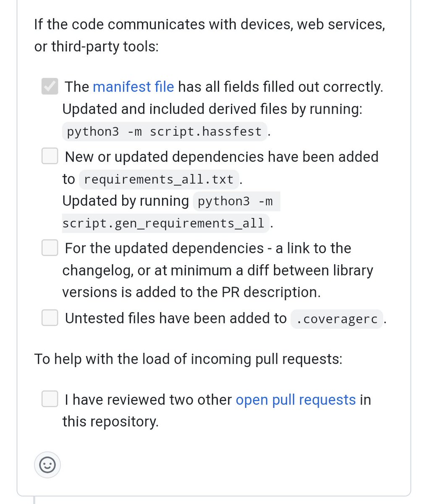427x504 pixels.
Task: Click the 'Updated by running' text
Action: point(126,201)
